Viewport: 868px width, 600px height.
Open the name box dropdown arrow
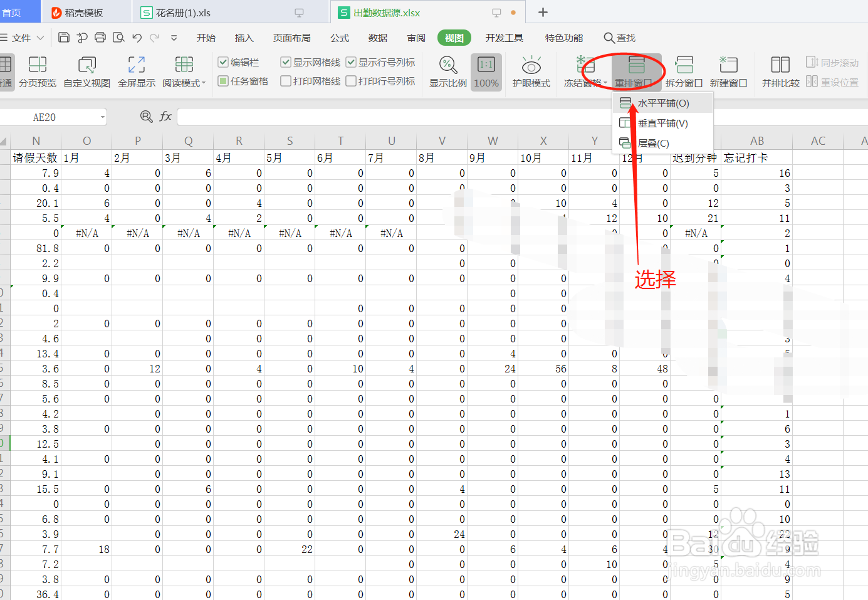click(102, 117)
